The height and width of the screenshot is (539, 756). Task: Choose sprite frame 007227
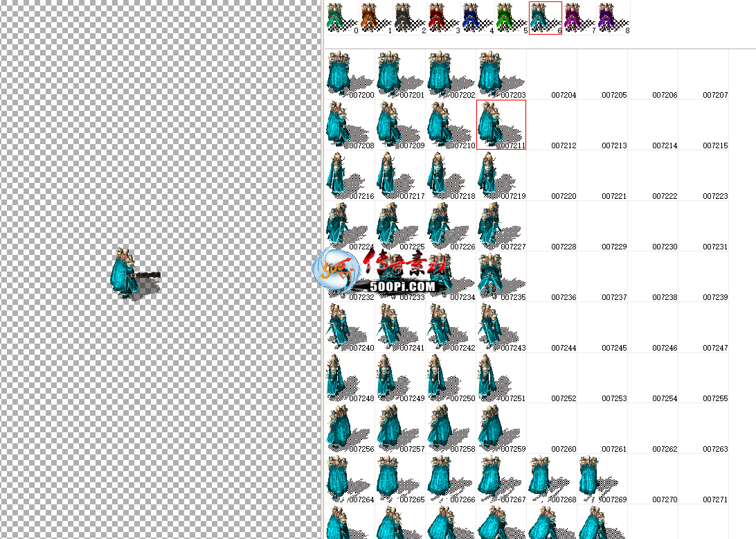click(501, 227)
